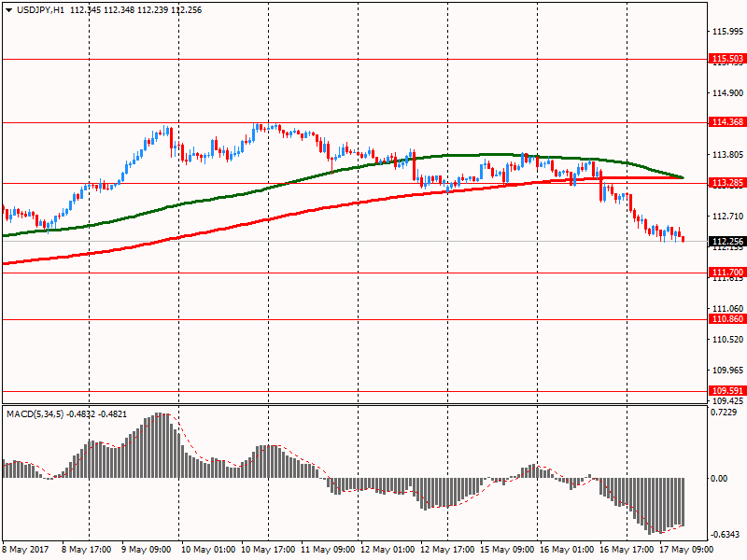Click the 9 May 09:00 time label
The height and width of the screenshot is (560, 747).
pos(147,550)
